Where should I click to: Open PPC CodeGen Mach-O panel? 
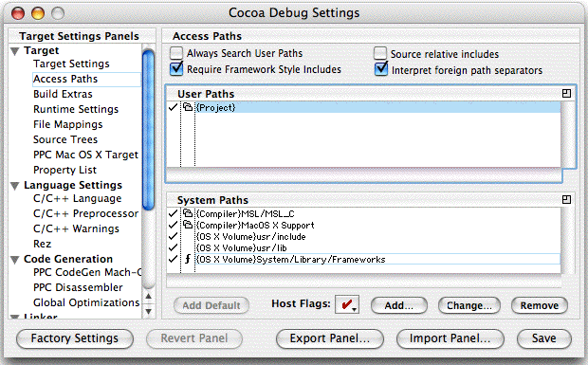pos(87,272)
